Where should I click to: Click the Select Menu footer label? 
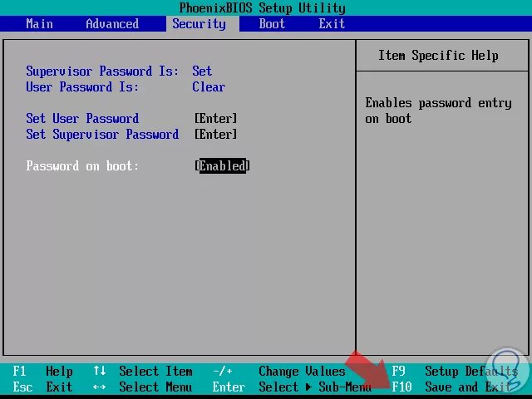pyautogui.click(x=155, y=387)
